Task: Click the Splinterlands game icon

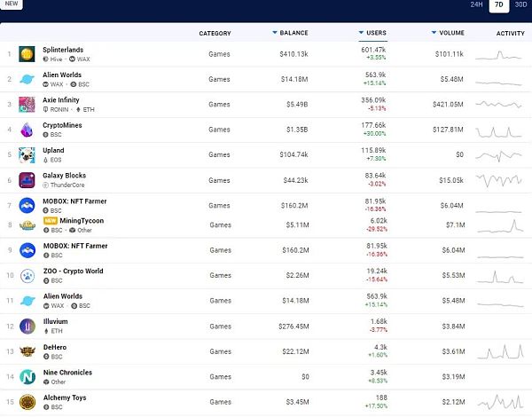Action: click(27, 54)
